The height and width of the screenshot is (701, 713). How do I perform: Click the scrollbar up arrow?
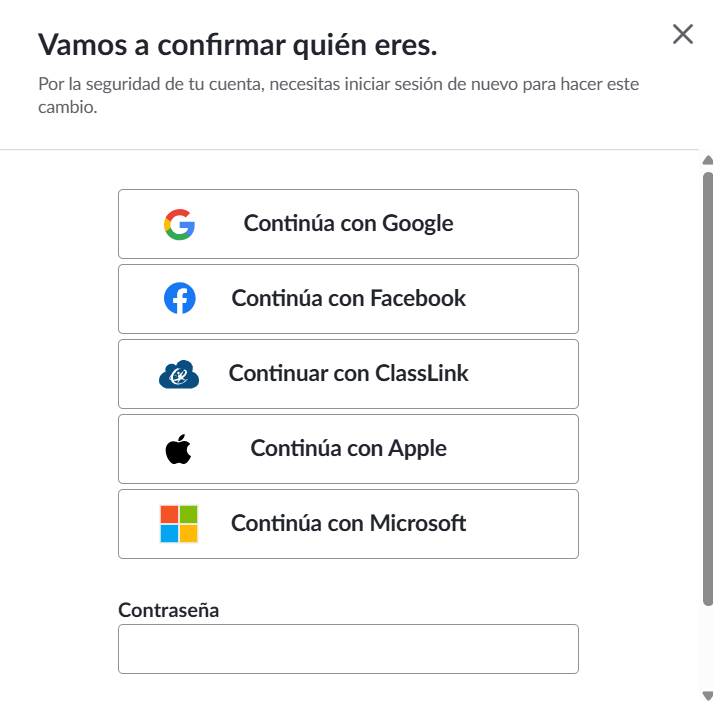click(x=708, y=160)
